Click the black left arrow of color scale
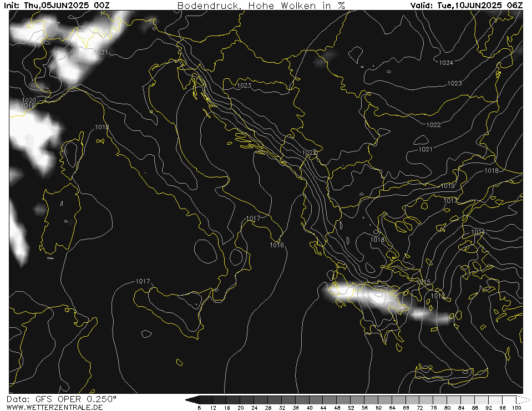The image size is (532, 411). point(192,400)
